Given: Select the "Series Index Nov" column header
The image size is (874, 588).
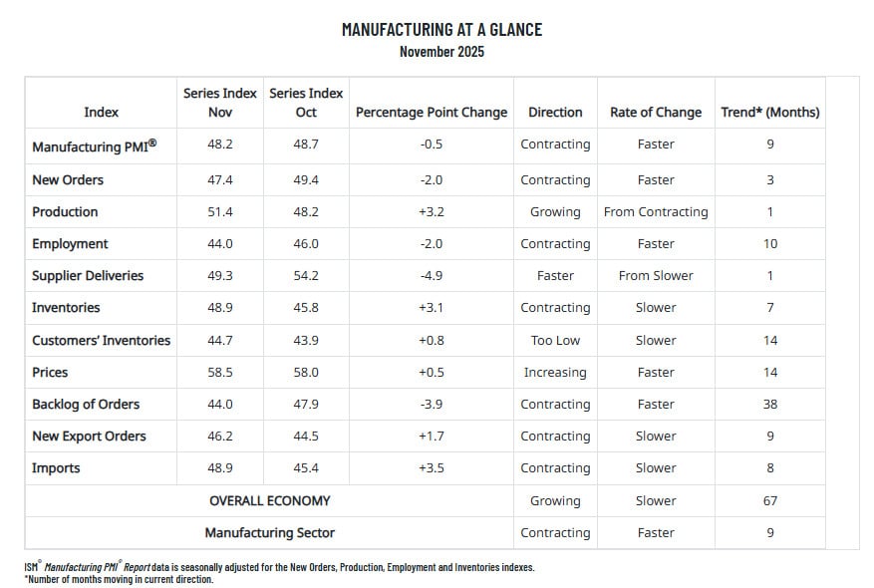Looking at the screenshot, I should 219,103.
